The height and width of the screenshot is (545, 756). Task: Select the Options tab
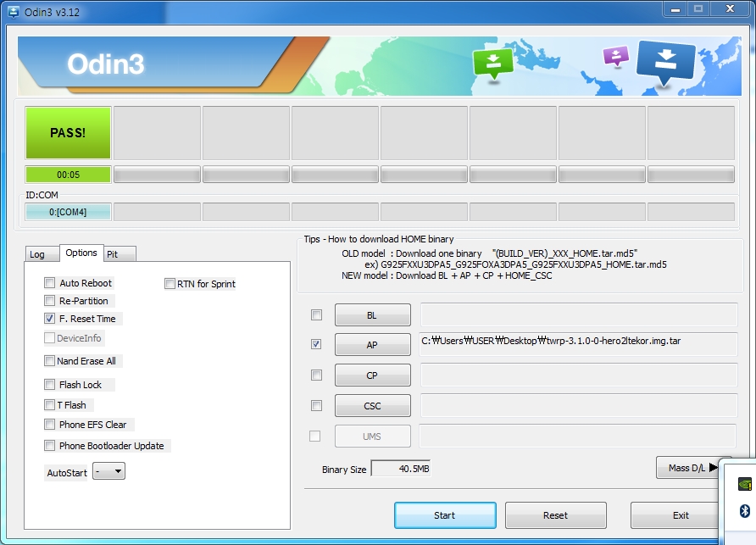tap(81, 253)
